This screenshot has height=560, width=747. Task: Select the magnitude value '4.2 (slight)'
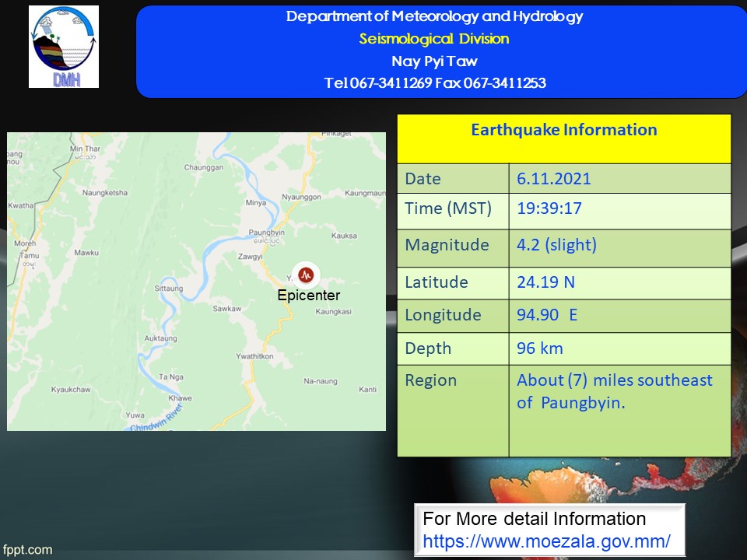point(556,245)
